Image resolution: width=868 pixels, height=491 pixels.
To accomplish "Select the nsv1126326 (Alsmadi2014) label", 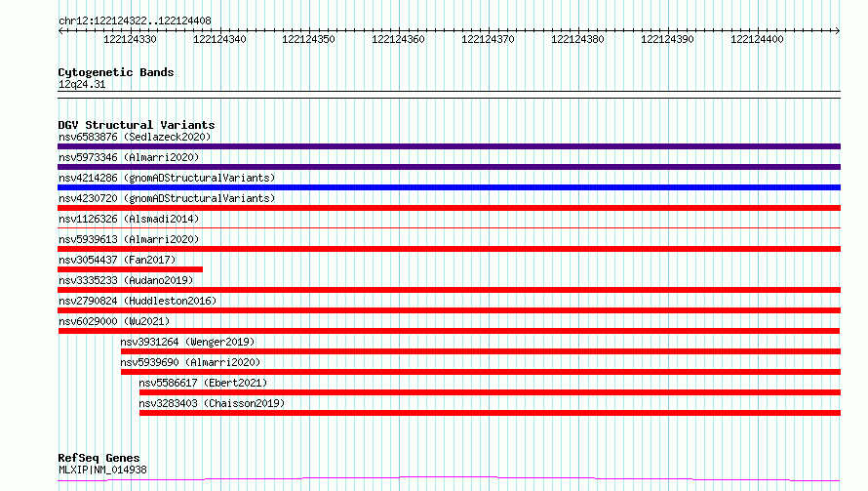I will click(129, 219).
